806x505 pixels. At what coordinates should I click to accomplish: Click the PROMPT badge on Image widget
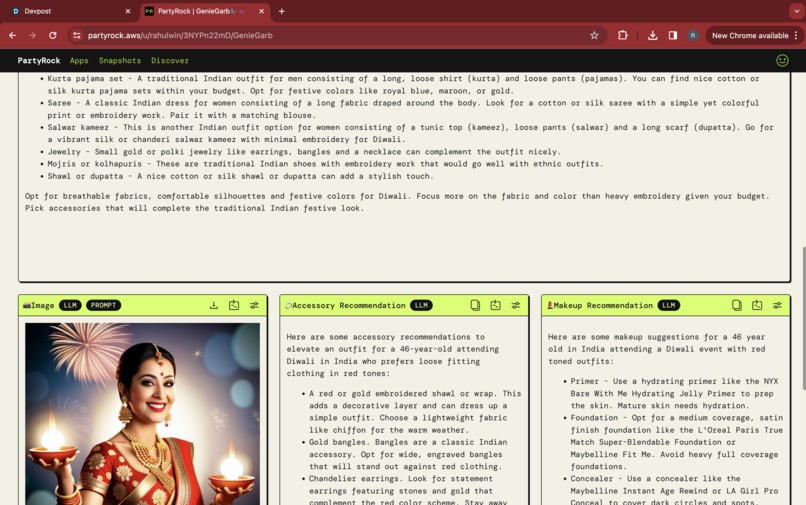[103, 305]
